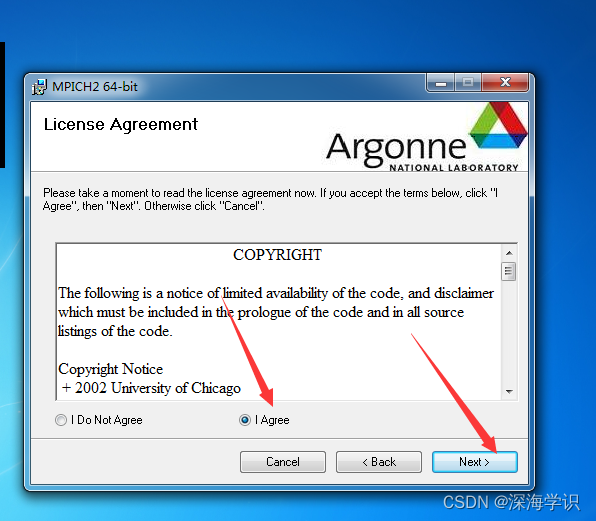Click the Argonne National Laboratory logo
596x521 pixels.
[x=426, y=137]
